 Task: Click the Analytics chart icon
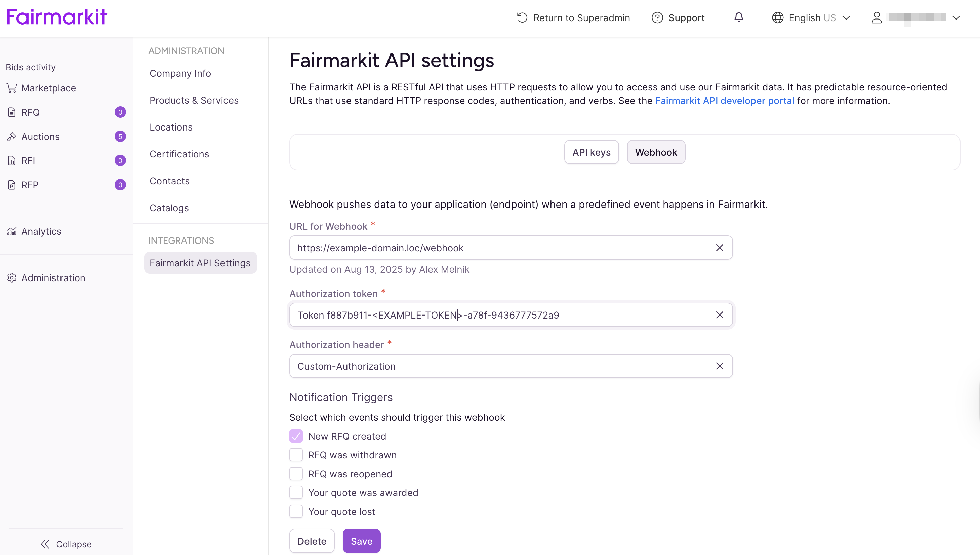(x=12, y=231)
